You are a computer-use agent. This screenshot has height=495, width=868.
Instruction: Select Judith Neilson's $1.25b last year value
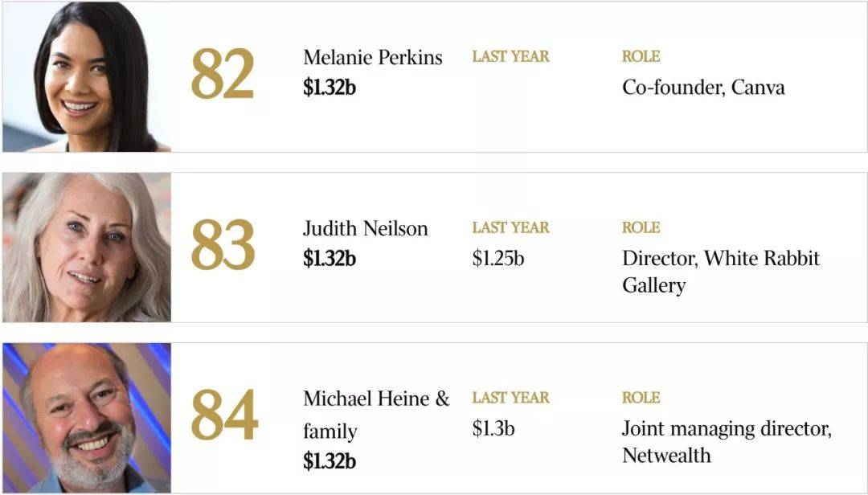(498, 258)
